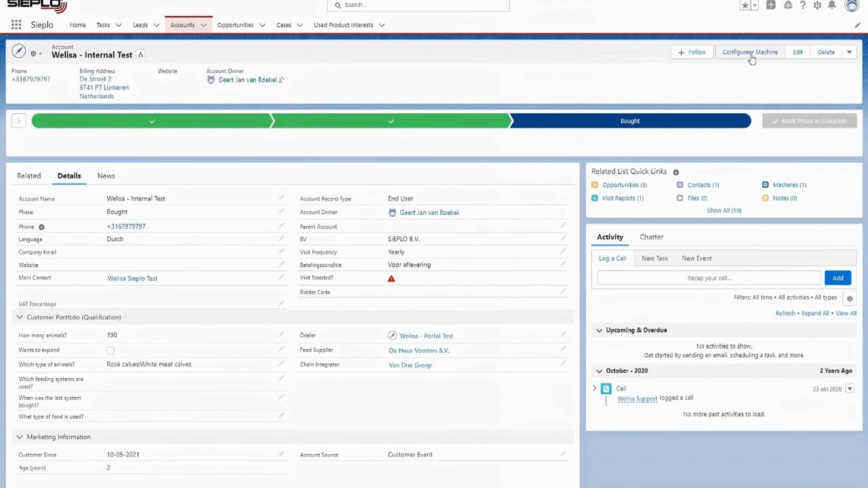Select the Bought phase in path
Screen dimensions: 868x488
[x=630, y=121]
